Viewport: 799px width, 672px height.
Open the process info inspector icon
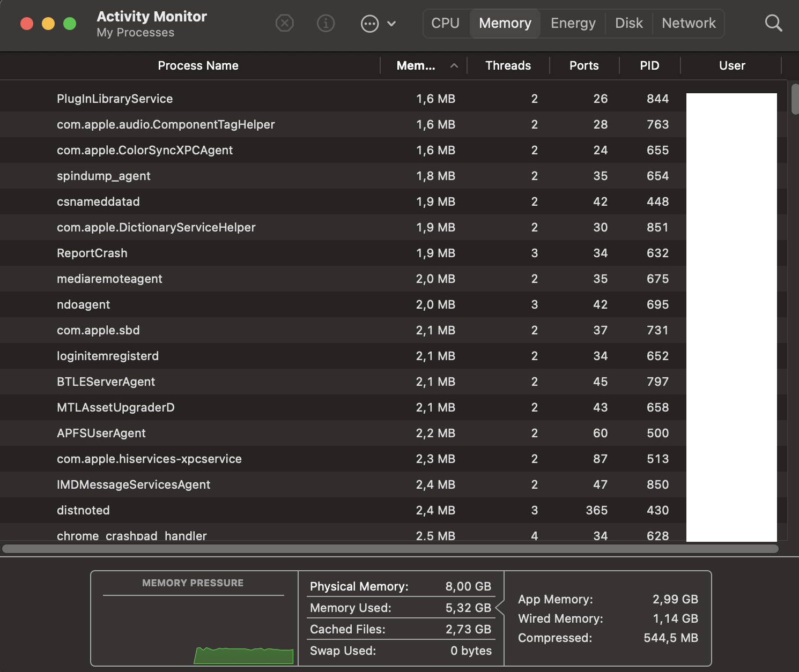click(325, 24)
